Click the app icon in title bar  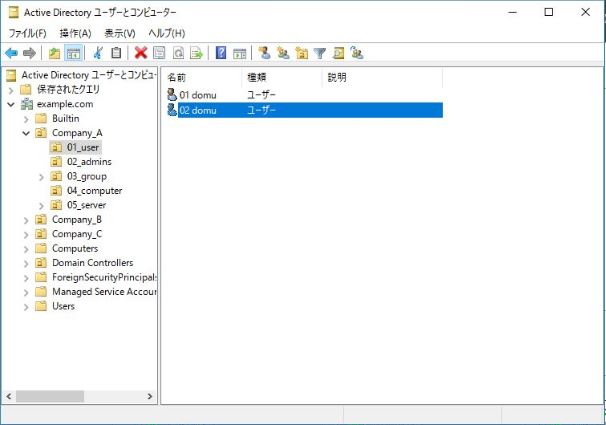(x=14, y=12)
